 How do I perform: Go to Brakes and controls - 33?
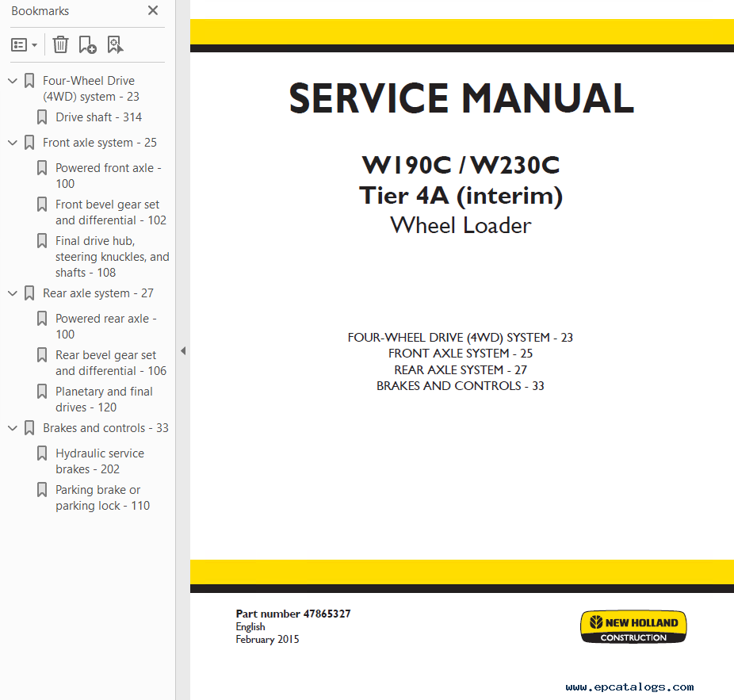pos(105,428)
